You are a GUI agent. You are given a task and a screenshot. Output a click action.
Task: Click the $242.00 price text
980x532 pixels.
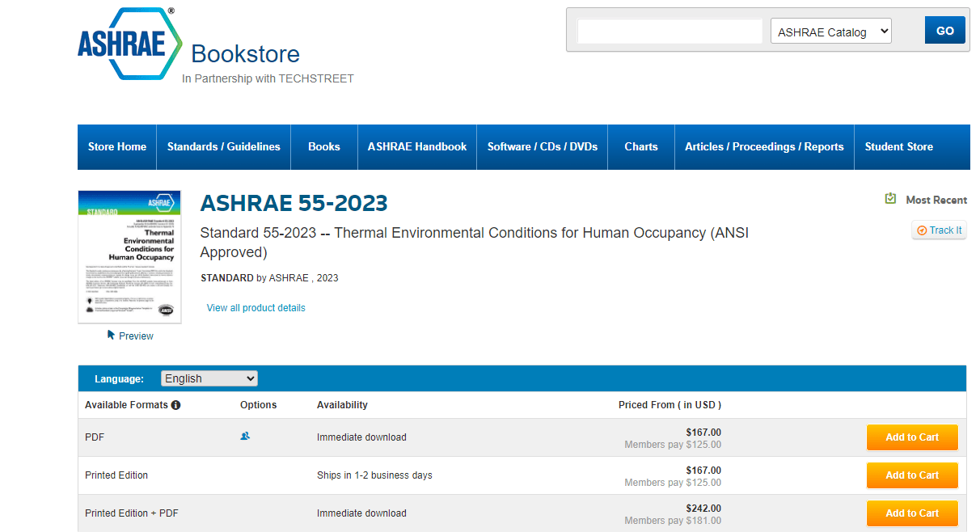(x=703, y=509)
